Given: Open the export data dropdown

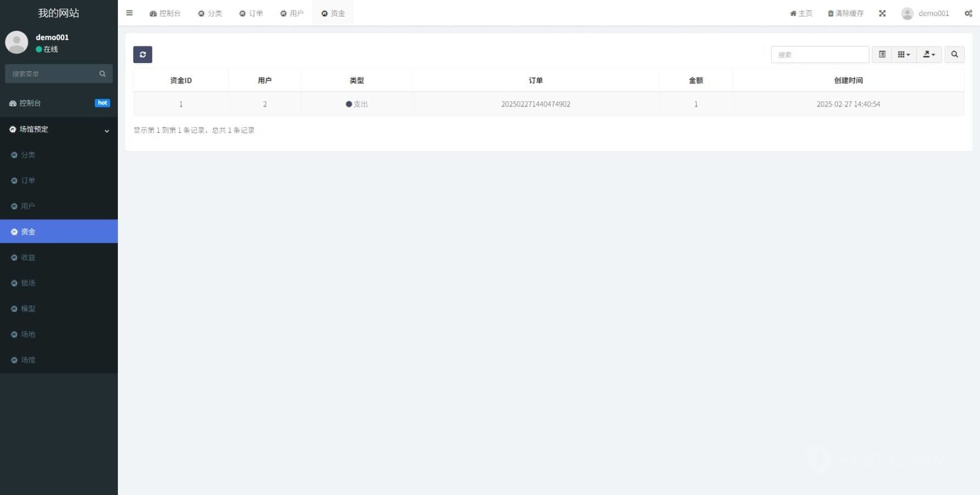Looking at the screenshot, I should pos(929,54).
